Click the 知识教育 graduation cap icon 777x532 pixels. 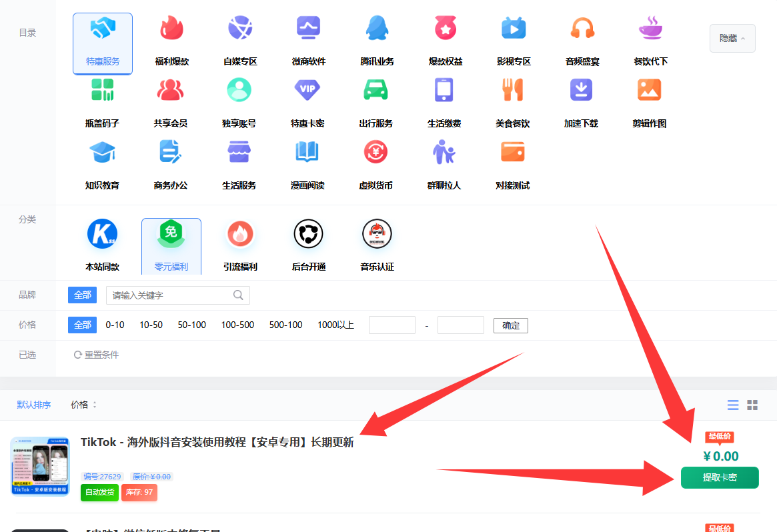click(102, 153)
